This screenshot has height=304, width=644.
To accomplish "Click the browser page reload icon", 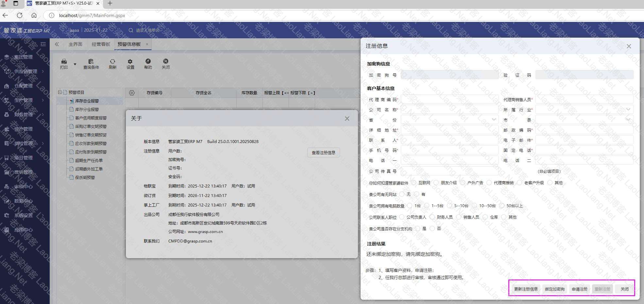I will [20, 15].
